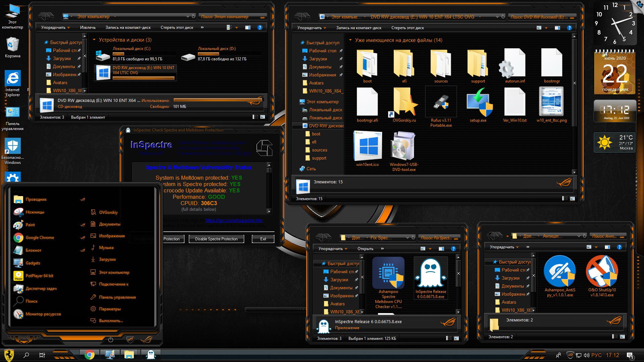Select Ashampoo Spectre Meltdown CPU Checker file
This screenshot has width=644, height=362.
pos(388,283)
